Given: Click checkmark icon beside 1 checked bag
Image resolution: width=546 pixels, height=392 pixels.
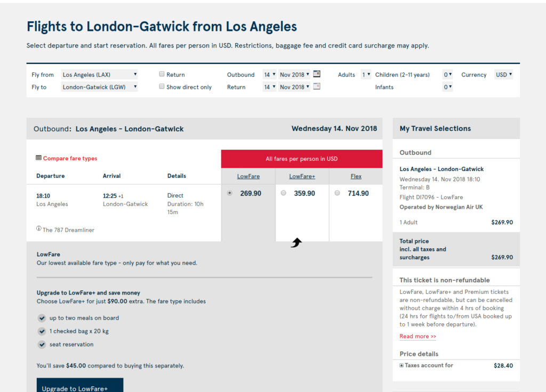Looking at the screenshot, I should click(x=42, y=331).
